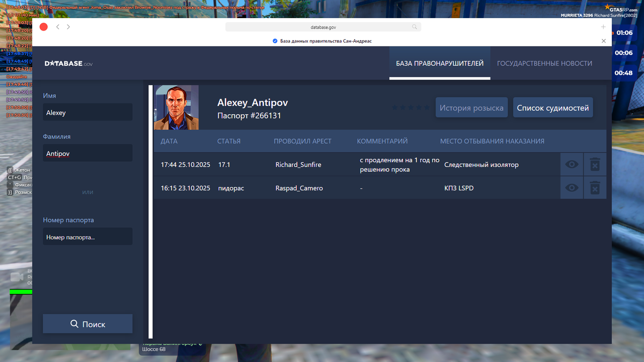Click the database.gov address bar
This screenshot has height=362, width=644.
pos(323,27)
